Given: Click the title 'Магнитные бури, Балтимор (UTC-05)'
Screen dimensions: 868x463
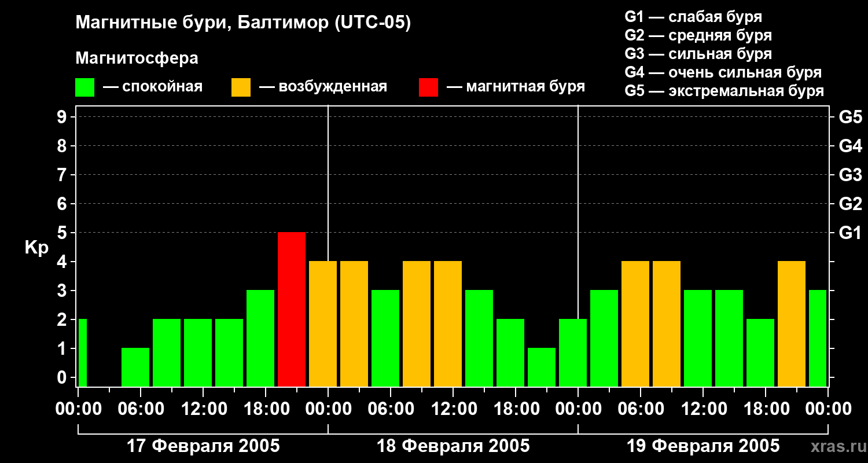Looking at the screenshot, I should 243,24.
